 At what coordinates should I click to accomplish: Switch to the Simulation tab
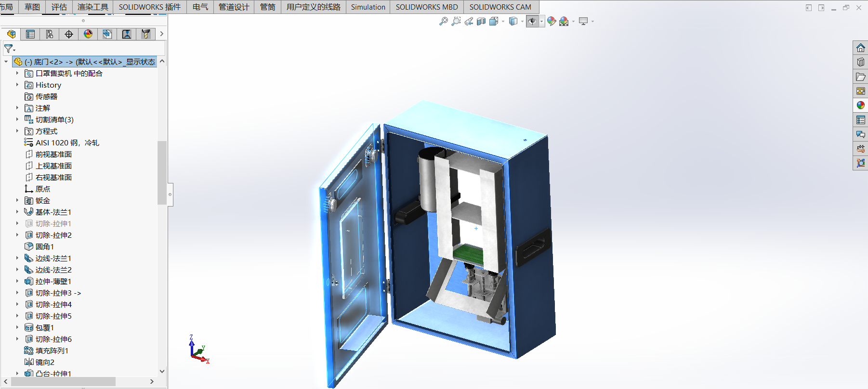tap(368, 7)
